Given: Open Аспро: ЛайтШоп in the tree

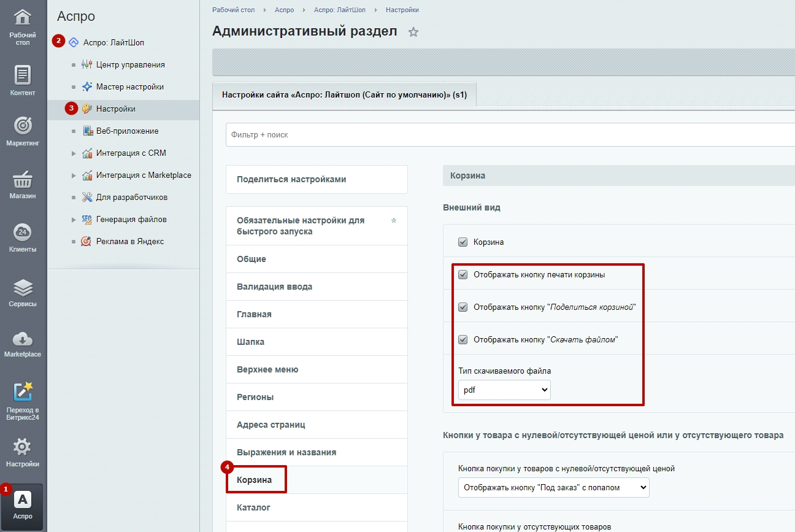Looking at the screenshot, I should tap(114, 42).
